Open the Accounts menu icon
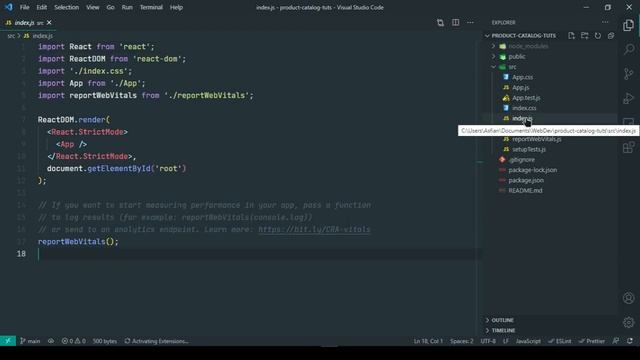This screenshot has width=640, height=360. tap(629, 298)
